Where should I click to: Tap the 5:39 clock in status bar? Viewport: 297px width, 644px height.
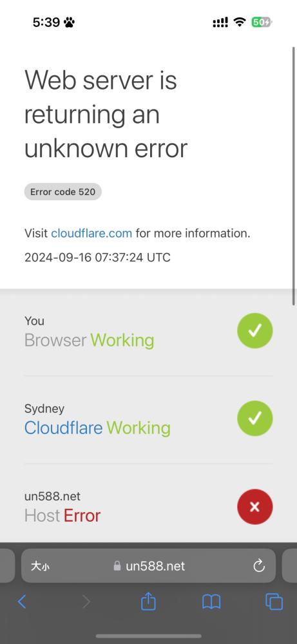coord(46,22)
